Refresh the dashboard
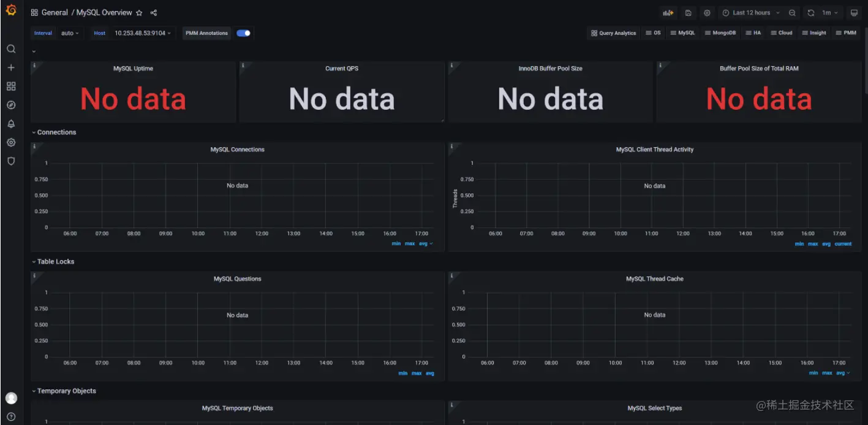This screenshot has height=425, width=868. point(811,13)
